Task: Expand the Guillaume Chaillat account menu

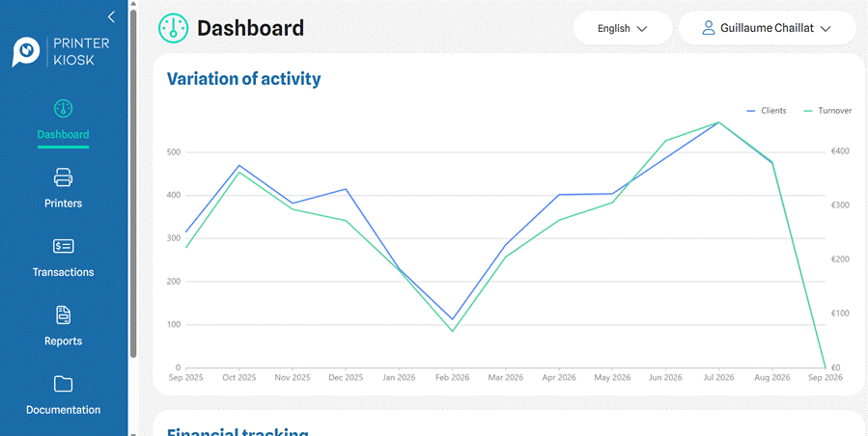Action: [767, 28]
